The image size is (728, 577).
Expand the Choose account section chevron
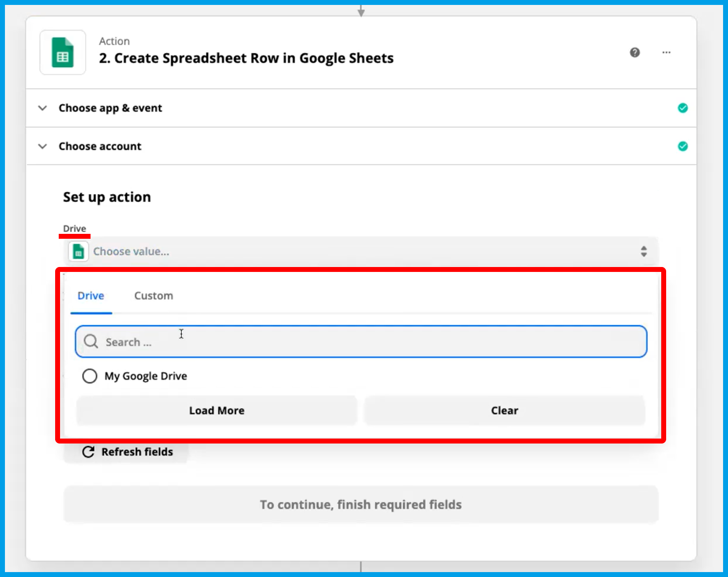pyautogui.click(x=43, y=146)
